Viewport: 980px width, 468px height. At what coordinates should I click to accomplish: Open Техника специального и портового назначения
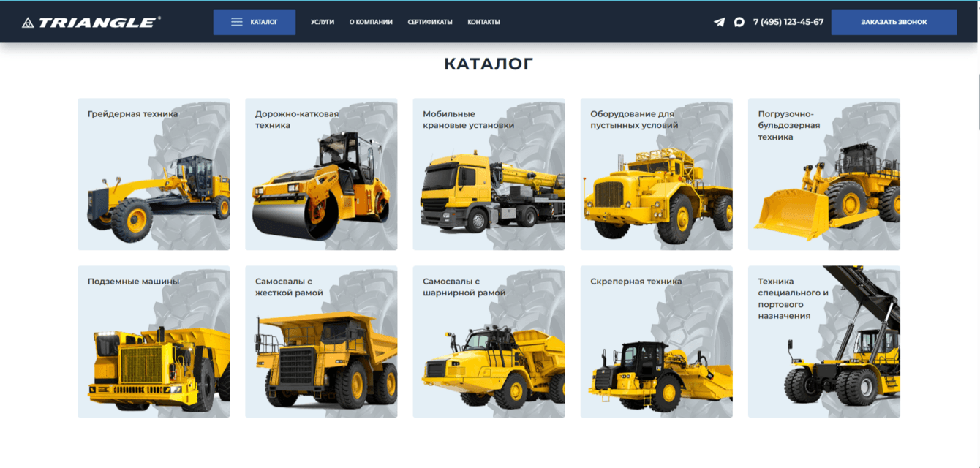click(824, 341)
